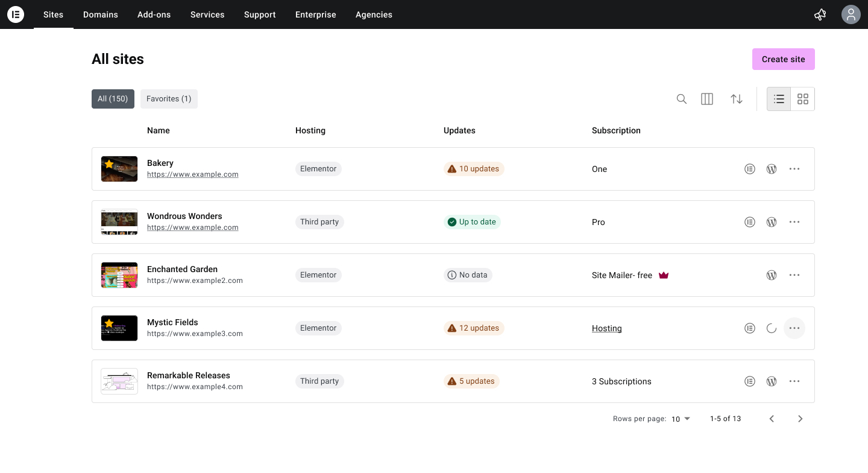Click the Mystic Fields site thumbnail
868x473 pixels.
119,328
